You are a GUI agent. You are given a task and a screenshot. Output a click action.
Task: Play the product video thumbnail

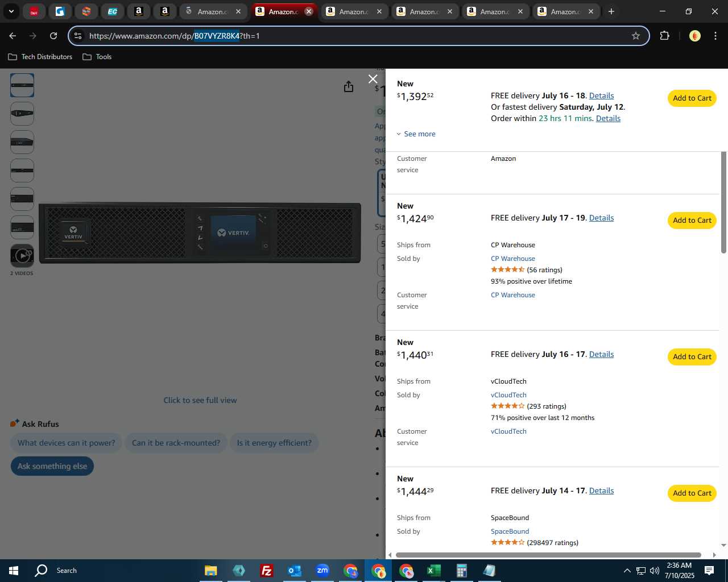pyautogui.click(x=22, y=256)
